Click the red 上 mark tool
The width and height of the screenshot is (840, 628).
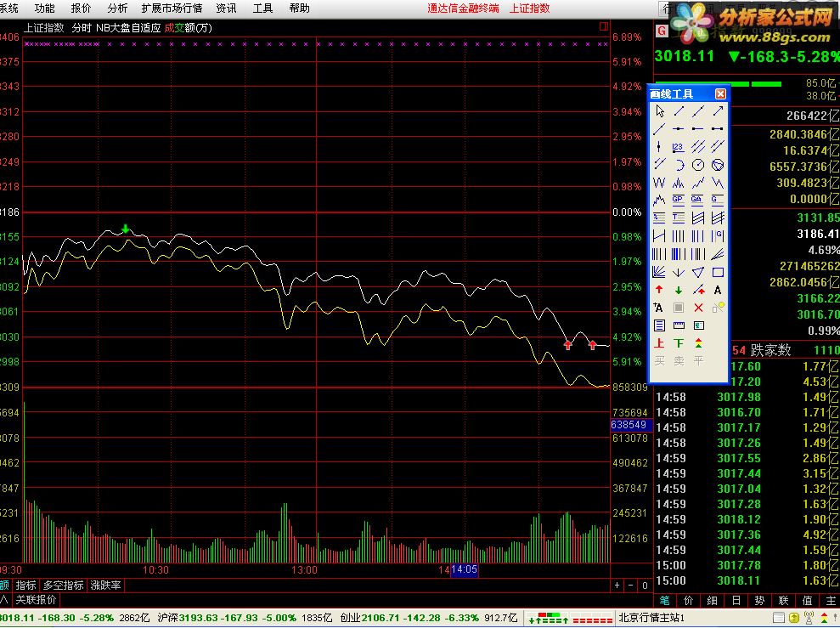point(659,343)
